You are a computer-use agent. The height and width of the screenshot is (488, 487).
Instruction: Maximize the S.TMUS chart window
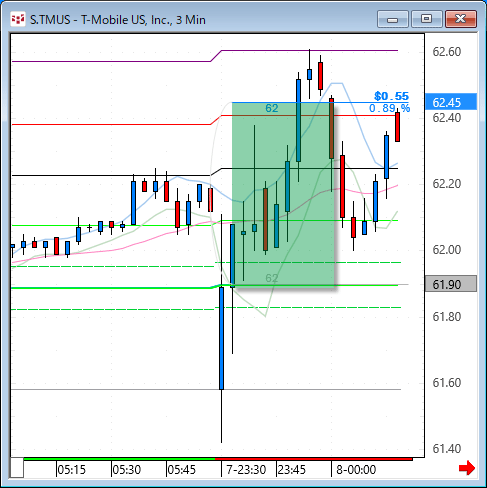click(x=427, y=19)
